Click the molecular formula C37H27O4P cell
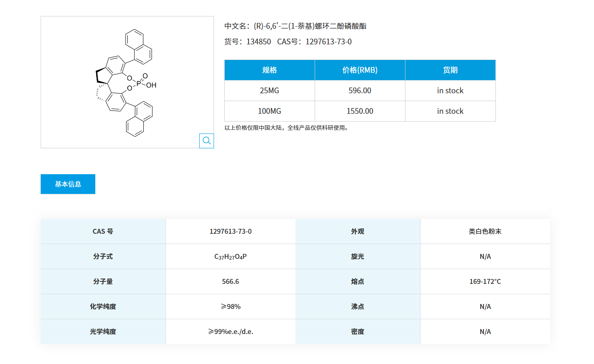 click(x=230, y=256)
